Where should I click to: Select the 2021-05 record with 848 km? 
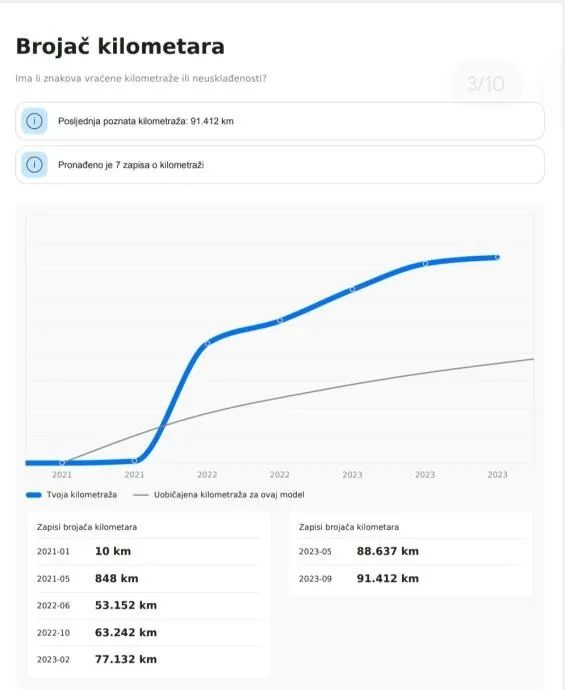click(149, 578)
